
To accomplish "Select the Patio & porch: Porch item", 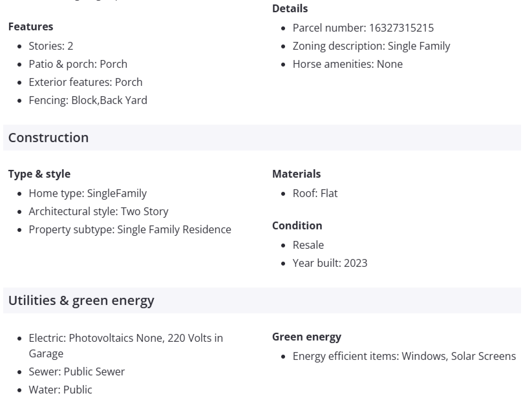I will [x=78, y=64].
